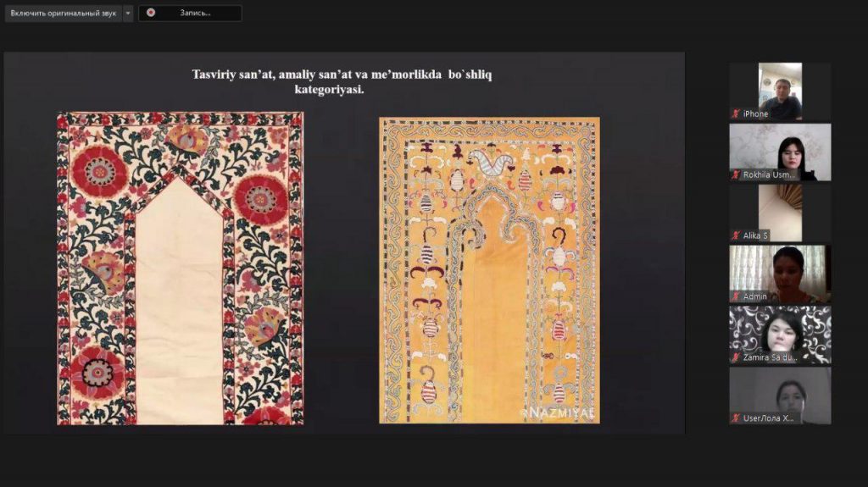Click the muted mic icon beside Zamira Sa
The height and width of the screenshot is (487, 868).
736,357
